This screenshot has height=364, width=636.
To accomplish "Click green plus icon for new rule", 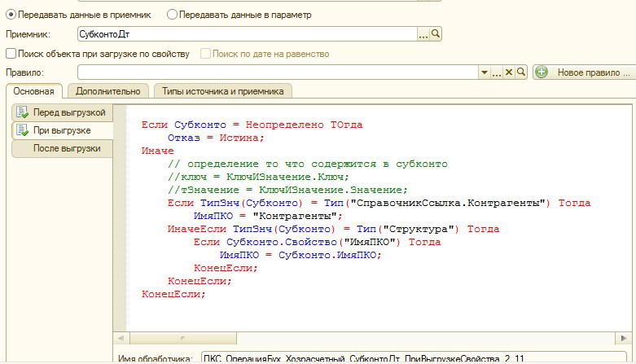I will 542,72.
